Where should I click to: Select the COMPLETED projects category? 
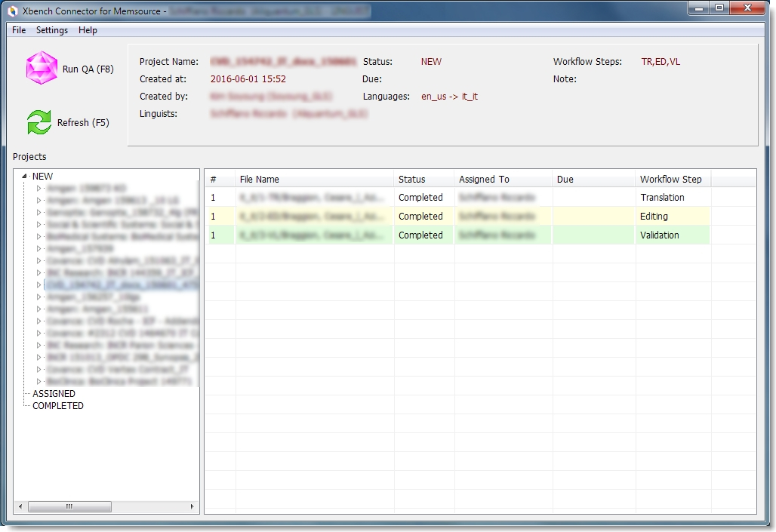click(57, 406)
